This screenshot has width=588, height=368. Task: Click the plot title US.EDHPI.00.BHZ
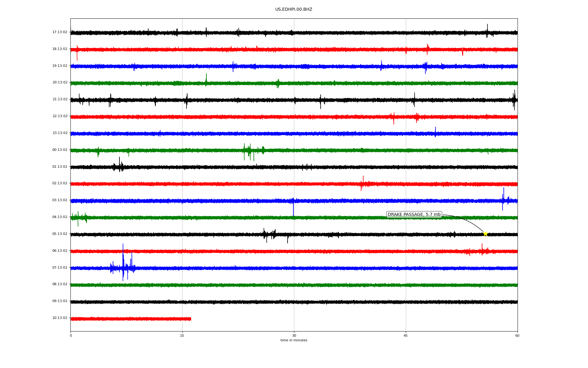point(294,10)
